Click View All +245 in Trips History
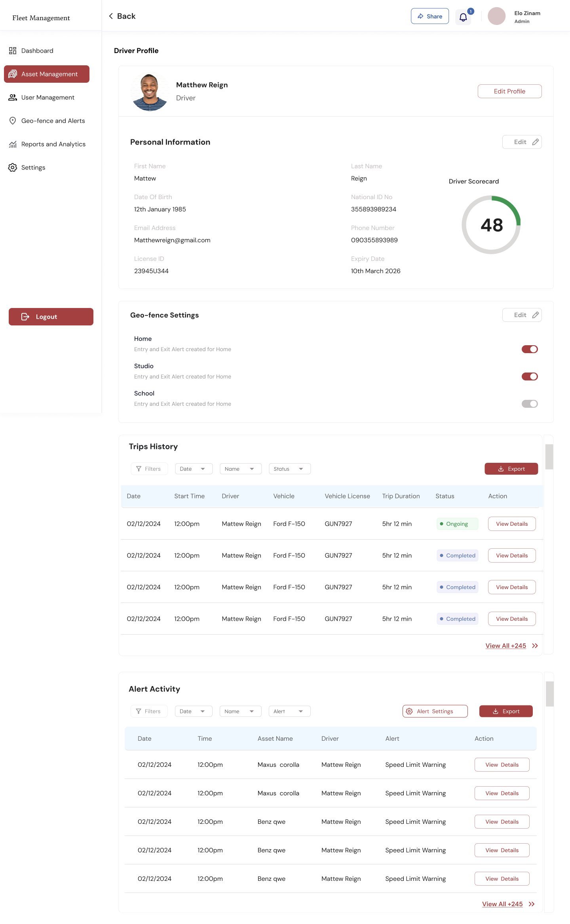 506,646
